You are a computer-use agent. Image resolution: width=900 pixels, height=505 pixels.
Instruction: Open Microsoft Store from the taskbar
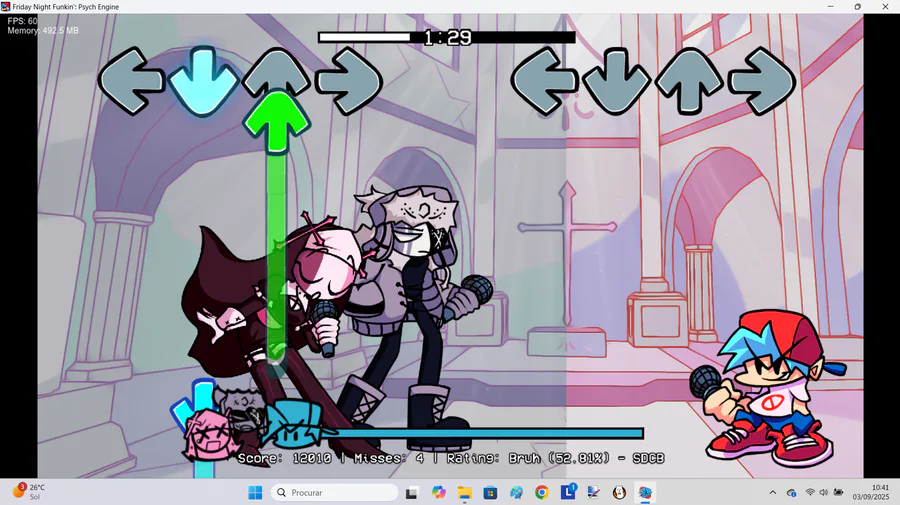(490, 492)
